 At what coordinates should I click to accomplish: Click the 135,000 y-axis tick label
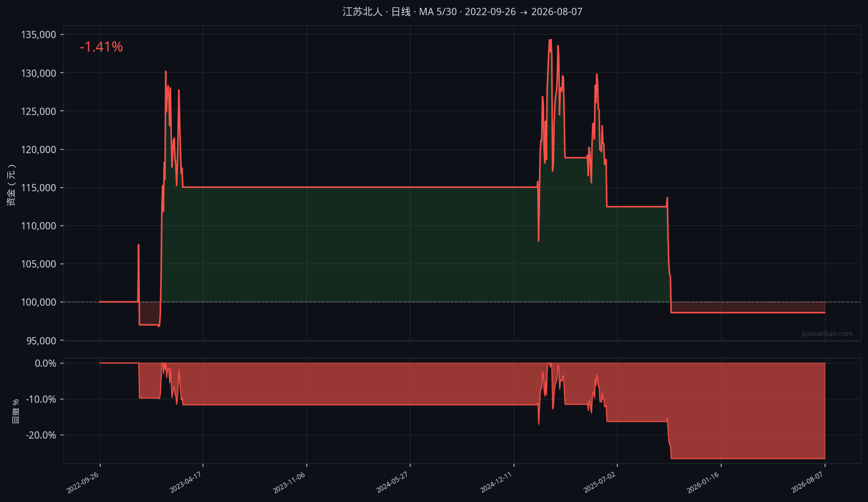pos(39,35)
